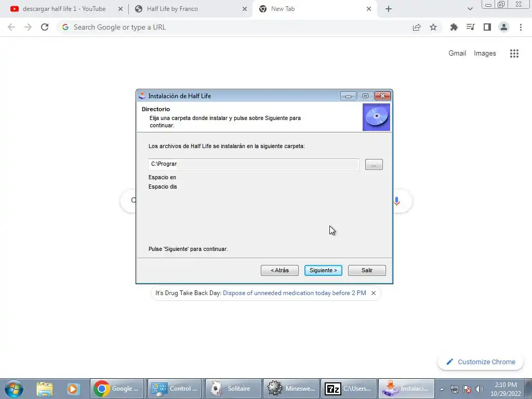Image resolution: width=532 pixels, height=399 pixels.
Task: Click the address bar to search Google
Action: 234,27
